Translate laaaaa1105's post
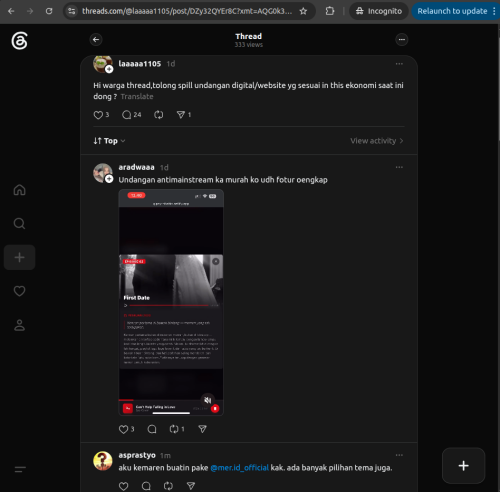The image size is (500, 492). (x=137, y=97)
